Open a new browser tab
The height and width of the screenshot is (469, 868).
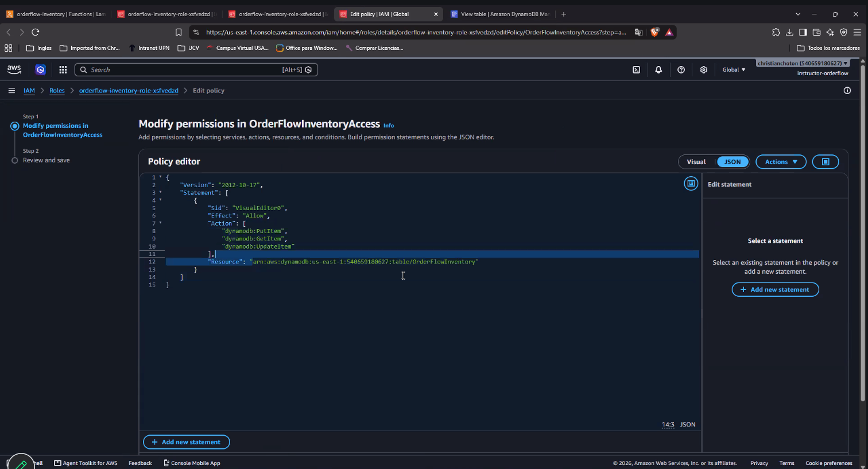(564, 14)
